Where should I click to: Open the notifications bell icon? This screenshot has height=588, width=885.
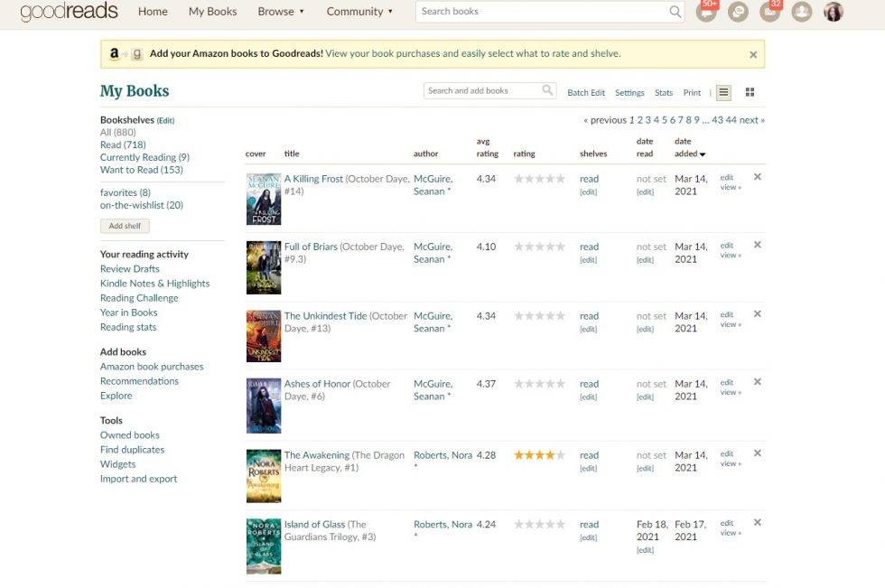[708, 12]
